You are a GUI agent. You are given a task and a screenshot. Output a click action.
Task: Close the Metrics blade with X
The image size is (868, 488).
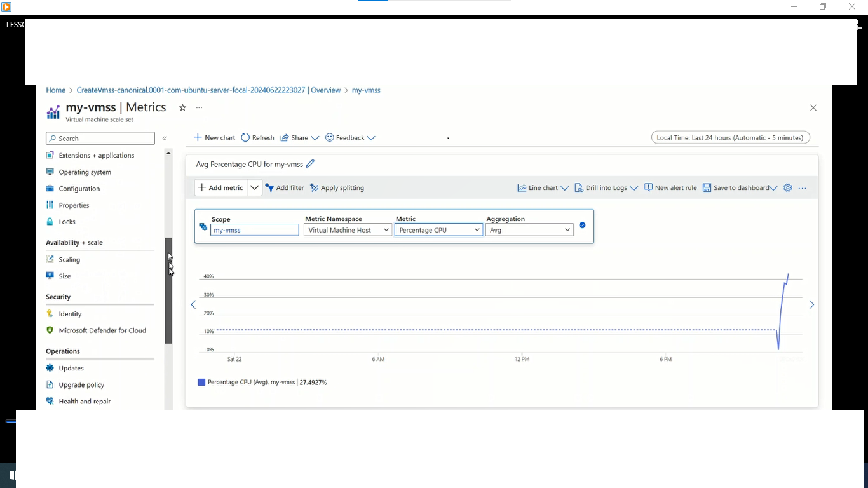813,108
